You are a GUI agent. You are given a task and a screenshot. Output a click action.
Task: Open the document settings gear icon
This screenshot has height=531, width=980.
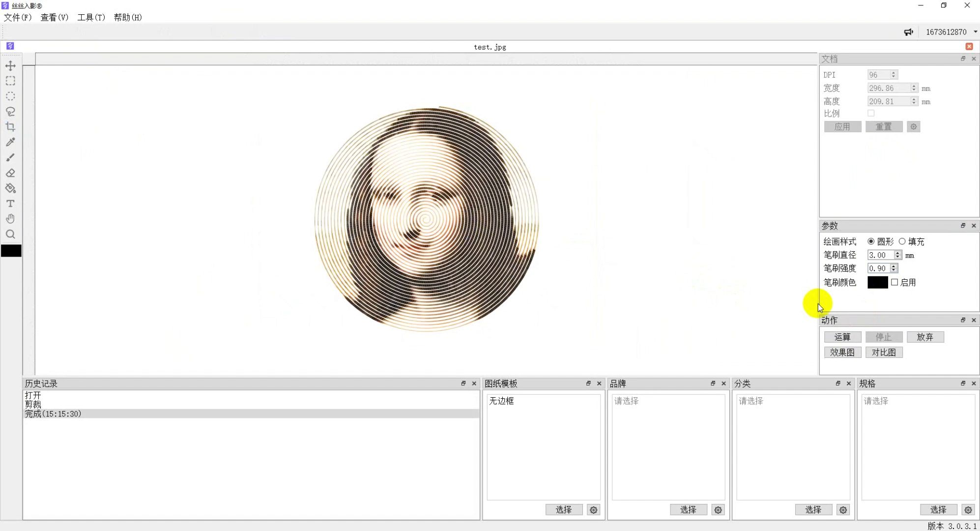pyautogui.click(x=913, y=126)
